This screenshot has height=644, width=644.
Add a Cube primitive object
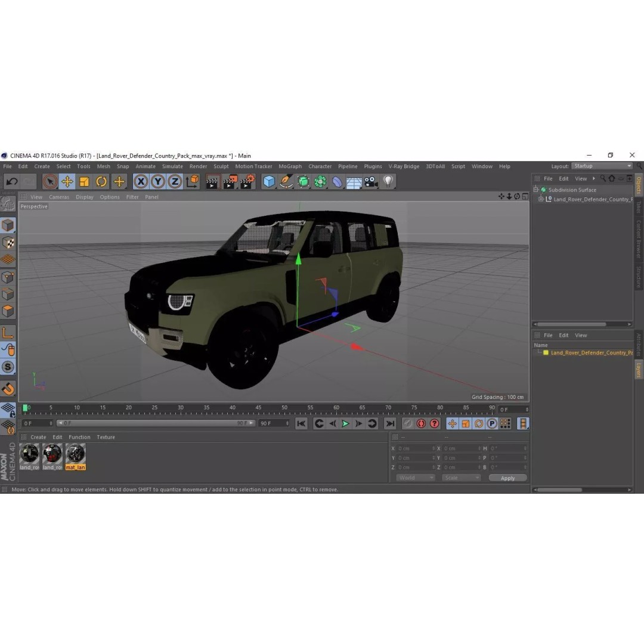point(269,181)
